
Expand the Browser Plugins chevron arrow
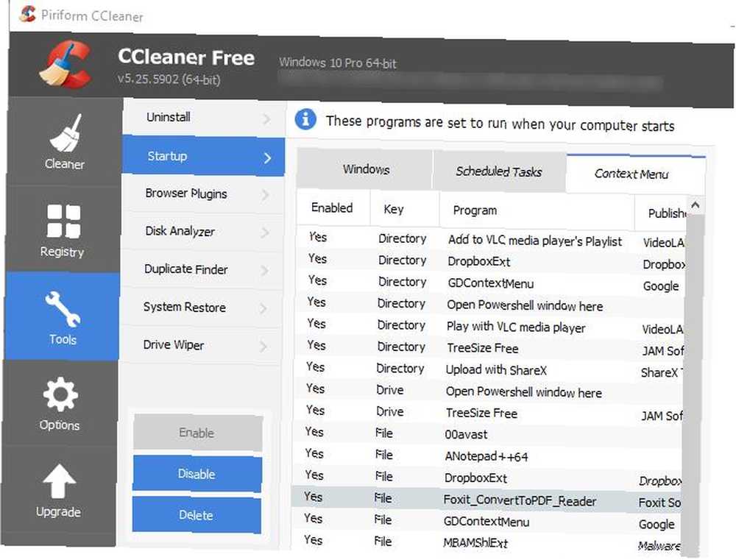point(266,195)
